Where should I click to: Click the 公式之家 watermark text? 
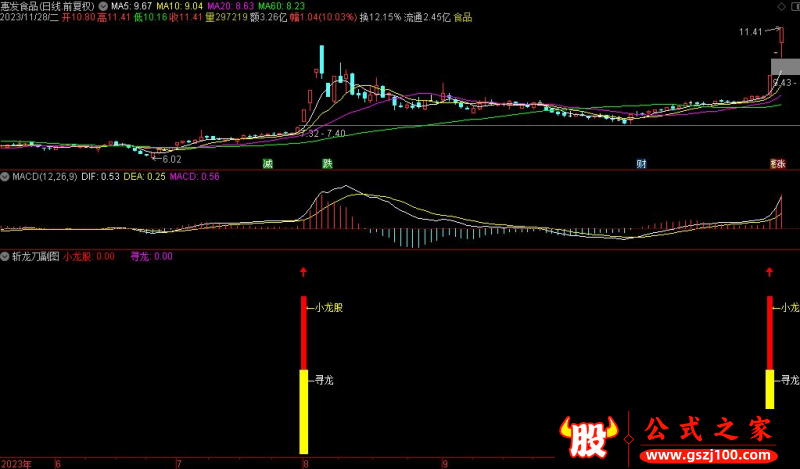(707, 431)
